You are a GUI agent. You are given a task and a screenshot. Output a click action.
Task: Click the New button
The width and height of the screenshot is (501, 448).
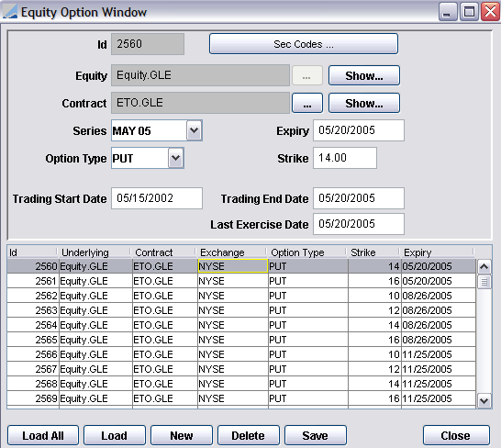click(x=181, y=435)
